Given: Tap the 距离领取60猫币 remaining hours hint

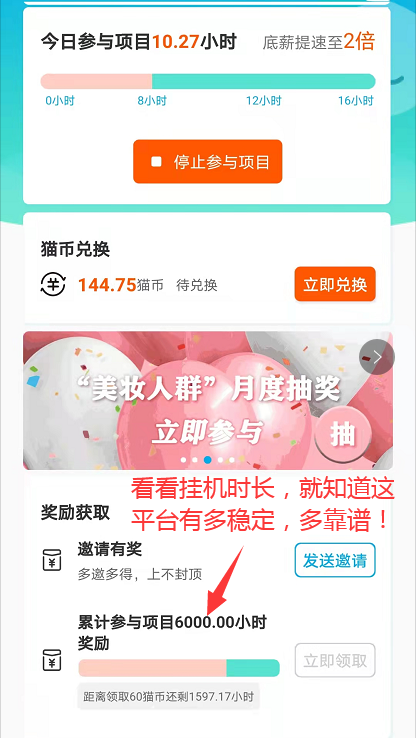Looking at the screenshot, I should tap(168, 696).
